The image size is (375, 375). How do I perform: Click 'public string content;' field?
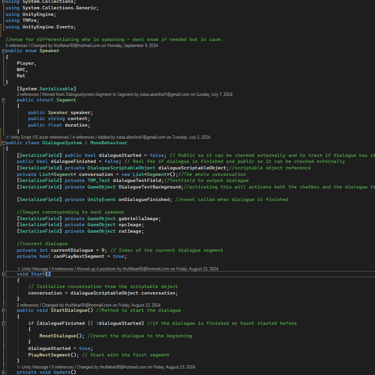(59, 119)
